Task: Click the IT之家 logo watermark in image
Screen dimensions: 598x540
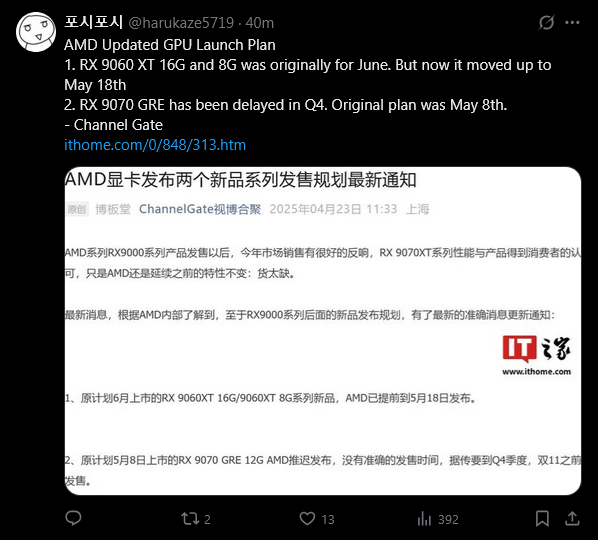Action: pyautogui.click(x=536, y=355)
